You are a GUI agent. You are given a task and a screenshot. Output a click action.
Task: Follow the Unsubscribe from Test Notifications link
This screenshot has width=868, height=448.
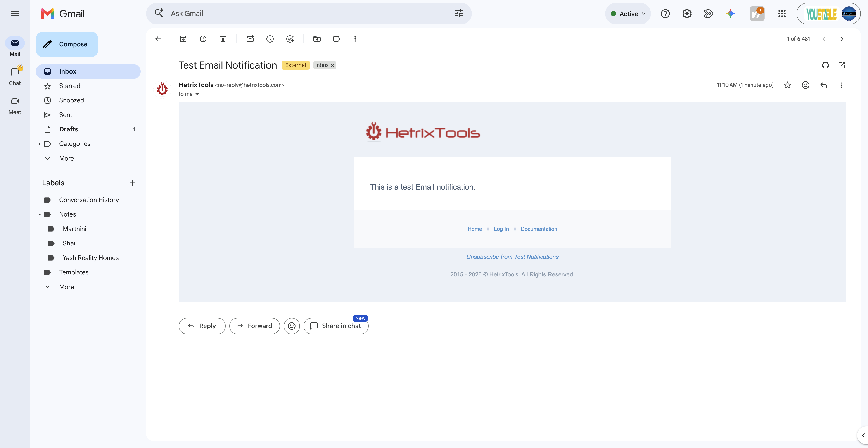click(512, 257)
